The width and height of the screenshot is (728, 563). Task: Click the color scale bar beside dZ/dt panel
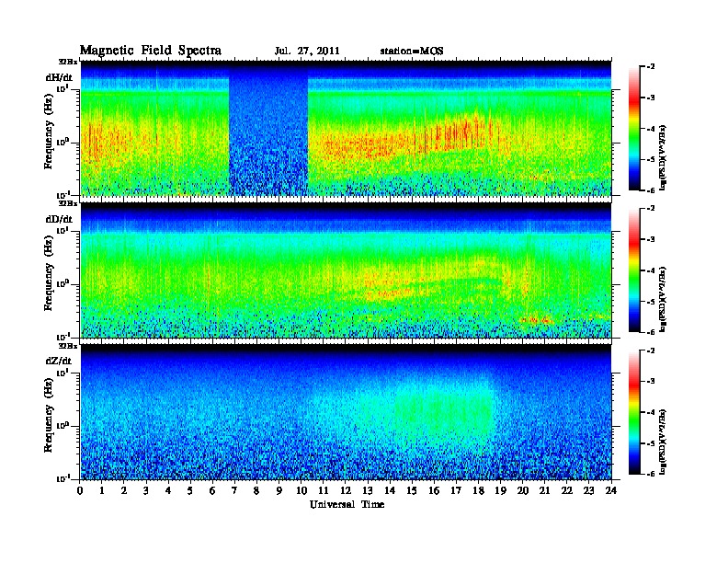[x=634, y=412]
